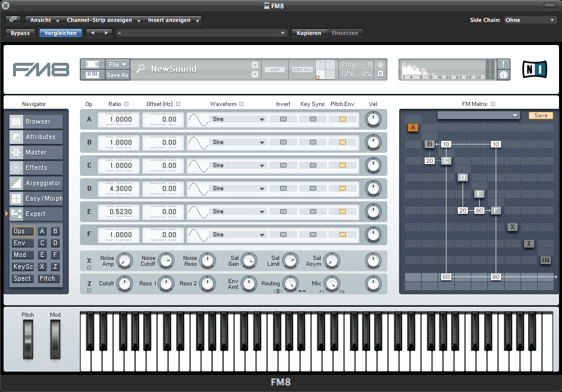The width and height of the screenshot is (562, 392).
Task: Select the Env tab in Expert section
Action: point(23,243)
